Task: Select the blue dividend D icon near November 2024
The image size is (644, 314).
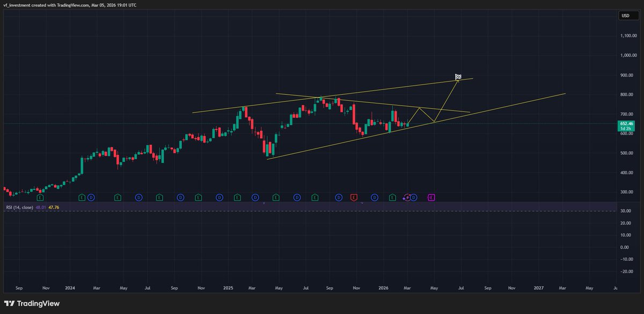Action: point(219,197)
